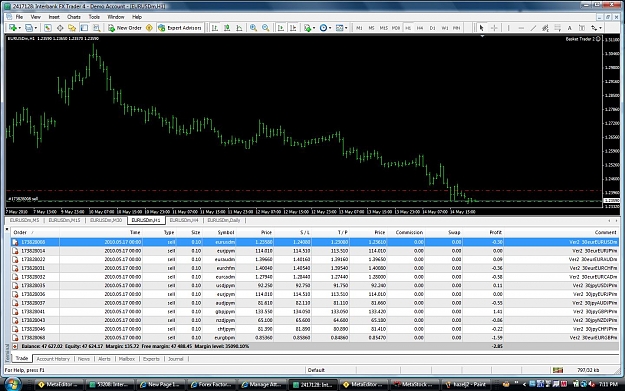Screen dimensions: 625x391
Task: Click the Basket Trader 2 chart label
Action: tap(583, 39)
